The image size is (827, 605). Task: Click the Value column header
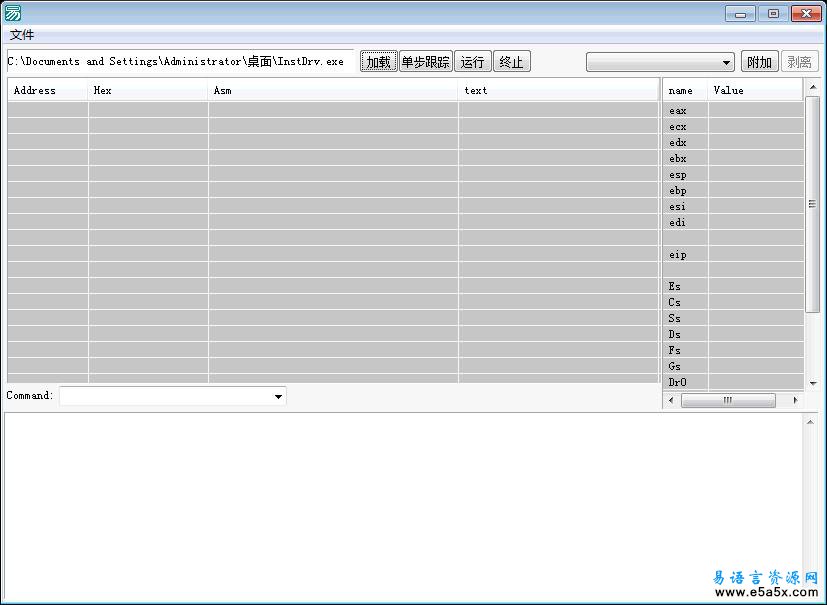tap(754, 90)
